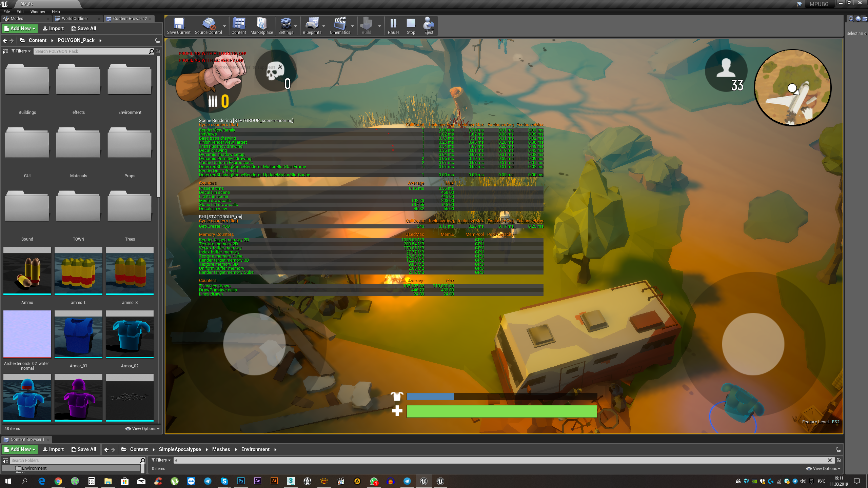The image size is (868, 488).
Task: Click the Settings gear toolbar icon
Action: (x=285, y=26)
